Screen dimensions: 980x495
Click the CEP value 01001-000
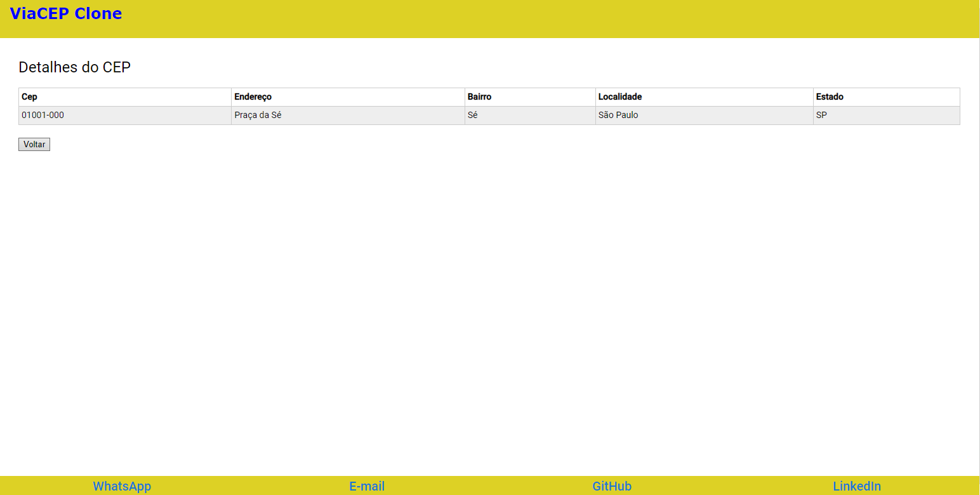pos(43,115)
